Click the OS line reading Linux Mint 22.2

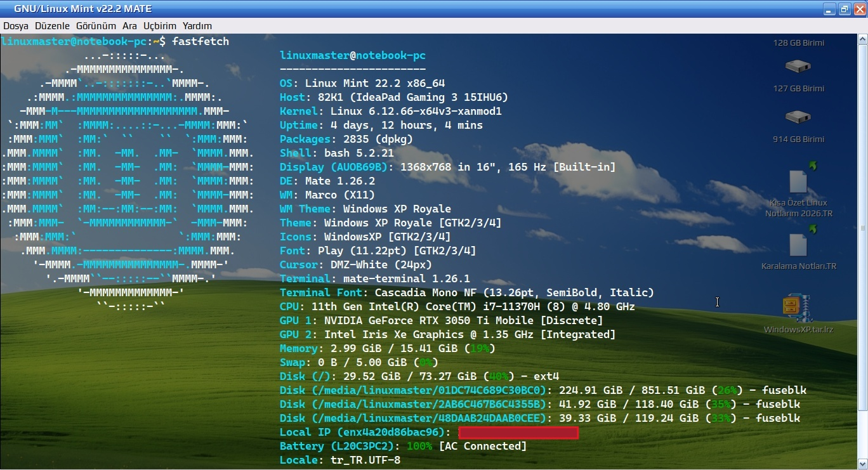click(362, 83)
